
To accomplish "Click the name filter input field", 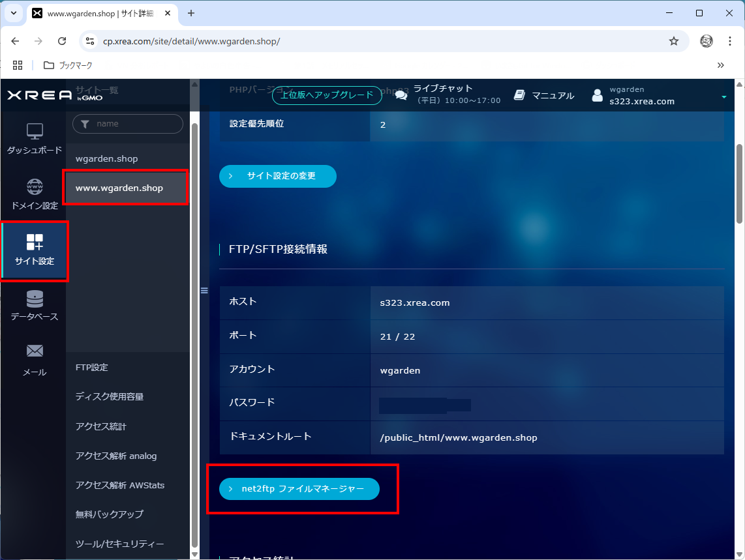I will pyautogui.click(x=134, y=124).
